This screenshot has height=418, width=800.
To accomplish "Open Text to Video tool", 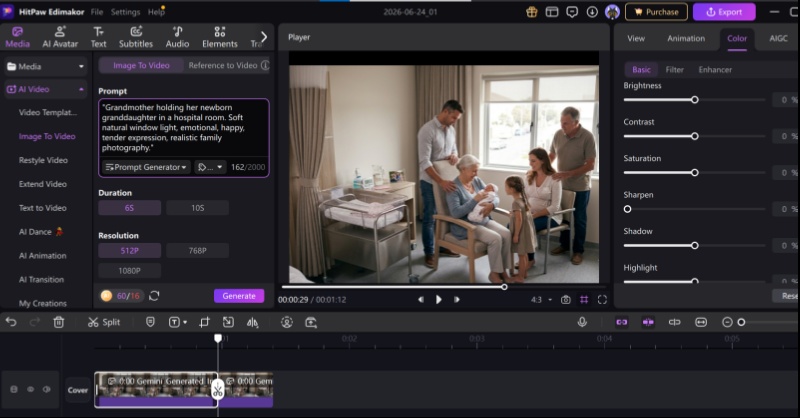I will (42, 208).
